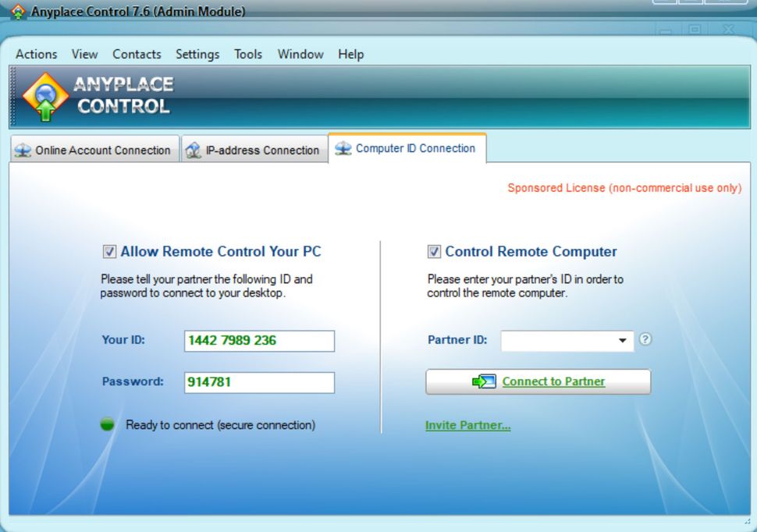Click the green arrow icon on Connect button
The height and width of the screenshot is (532, 757).
pyautogui.click(x=484, y=382)
